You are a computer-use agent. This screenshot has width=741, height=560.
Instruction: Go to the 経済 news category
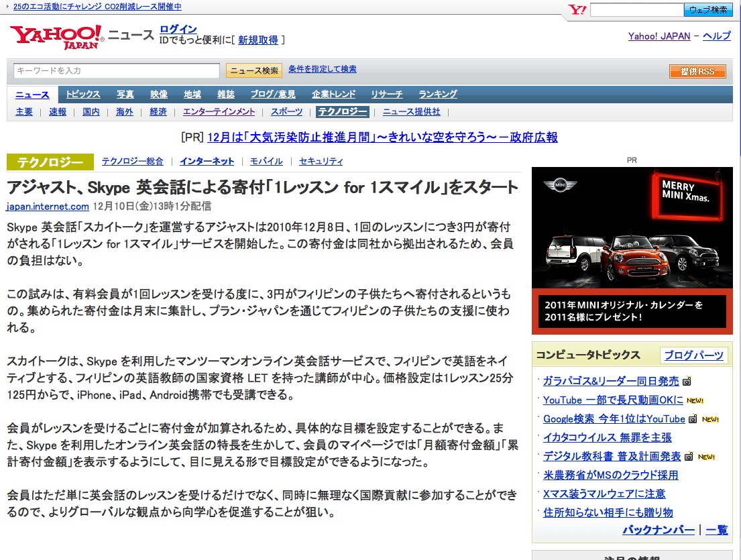(x=158, y=112)
